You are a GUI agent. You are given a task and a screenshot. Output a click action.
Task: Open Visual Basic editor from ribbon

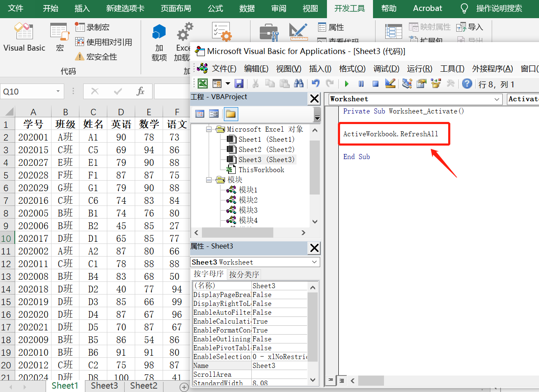point(24,37)
